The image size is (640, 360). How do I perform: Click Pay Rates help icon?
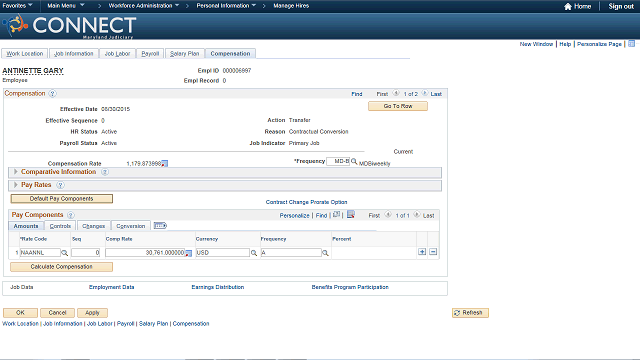[60, 185]
